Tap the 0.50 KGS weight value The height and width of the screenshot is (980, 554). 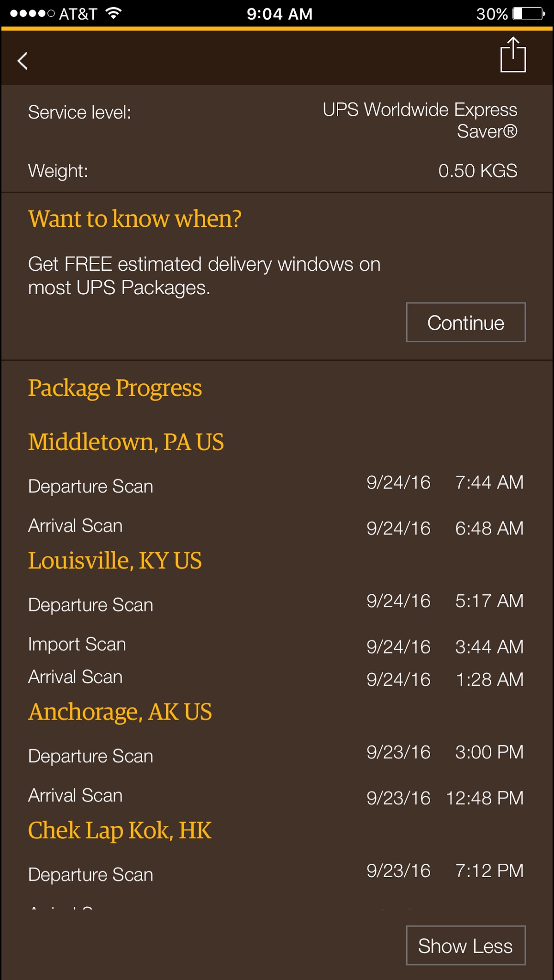point(477,171)
